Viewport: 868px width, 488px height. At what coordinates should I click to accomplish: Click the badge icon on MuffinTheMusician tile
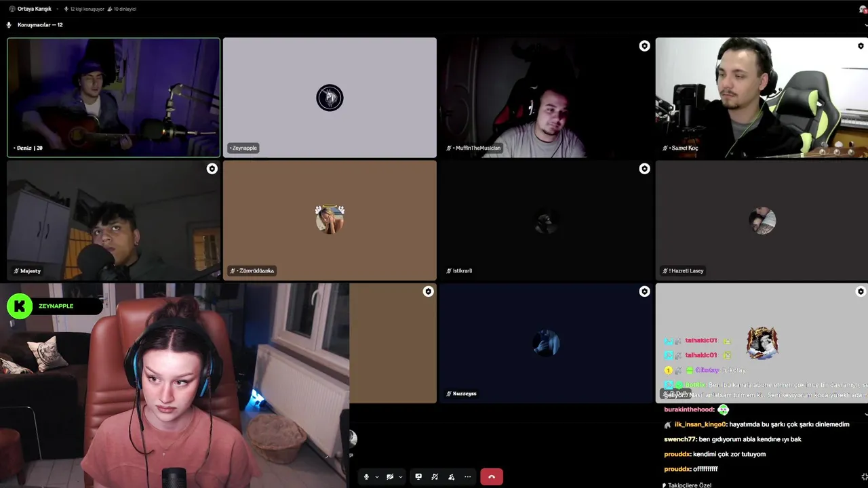pyautogui.click(x=644, y=46)
